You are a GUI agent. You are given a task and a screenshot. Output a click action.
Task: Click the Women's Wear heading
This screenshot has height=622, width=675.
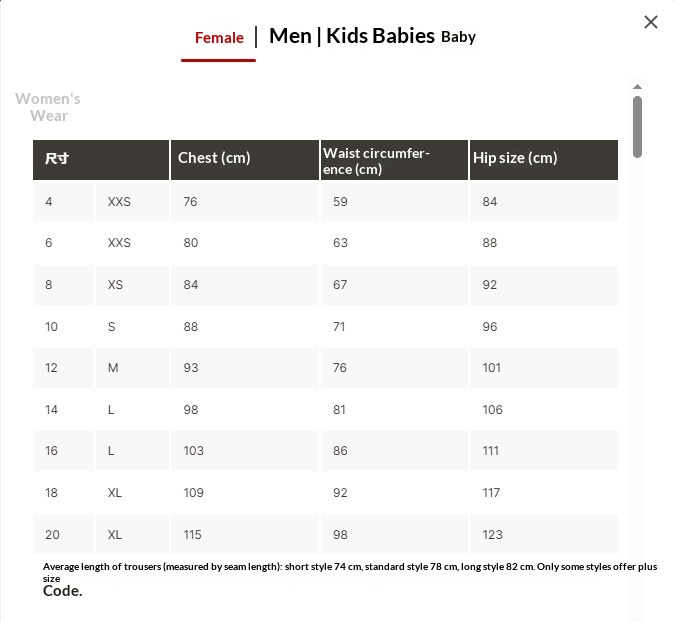48,107
